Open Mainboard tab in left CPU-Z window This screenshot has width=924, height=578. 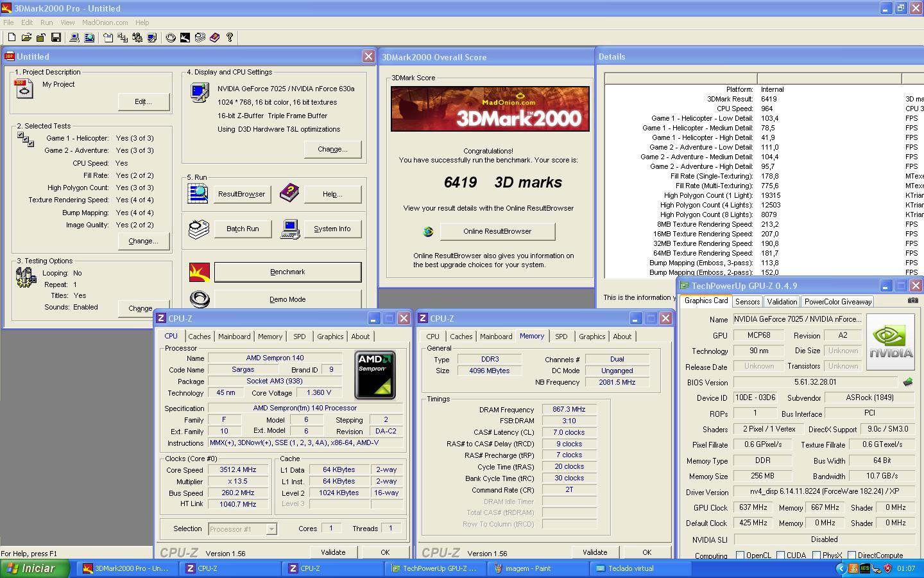[x=234, y=337]
